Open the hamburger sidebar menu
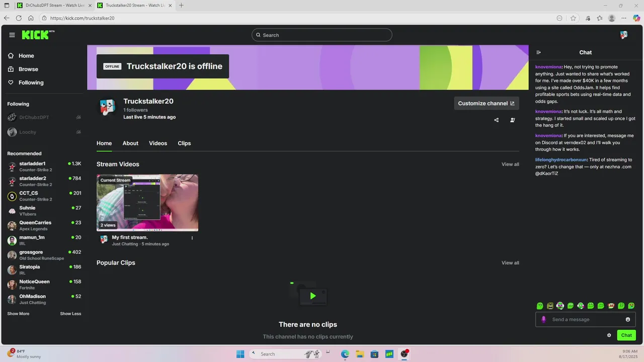Image resolution: width=644 pixels, height=362 pixels. (12, 35)
